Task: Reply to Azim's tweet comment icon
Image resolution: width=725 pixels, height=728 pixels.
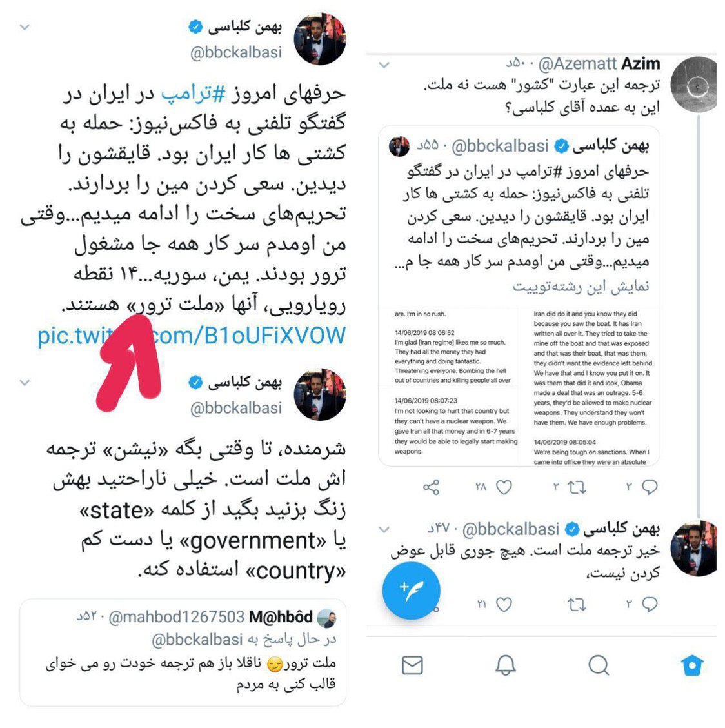Action: click(x=650, y=487)
